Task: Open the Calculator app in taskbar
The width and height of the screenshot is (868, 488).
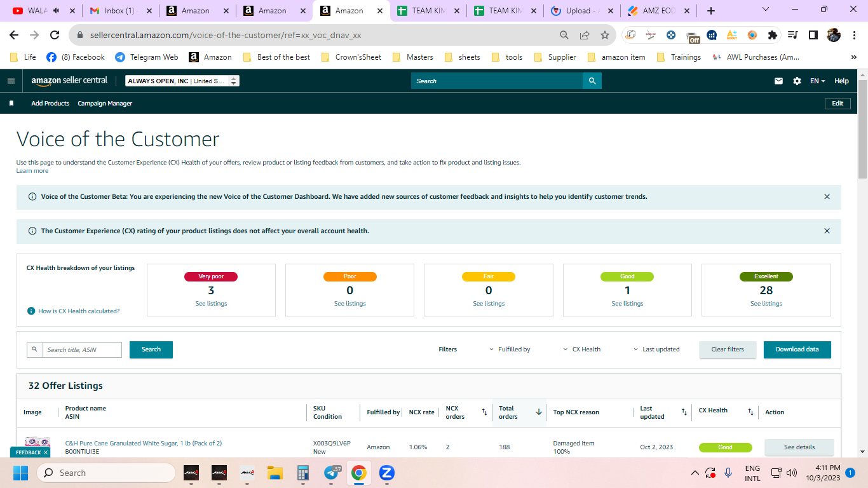Action: 302,473
